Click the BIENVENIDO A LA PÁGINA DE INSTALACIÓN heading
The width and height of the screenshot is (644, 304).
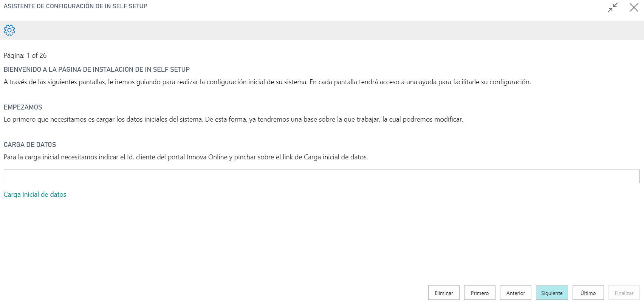point(97,69)
